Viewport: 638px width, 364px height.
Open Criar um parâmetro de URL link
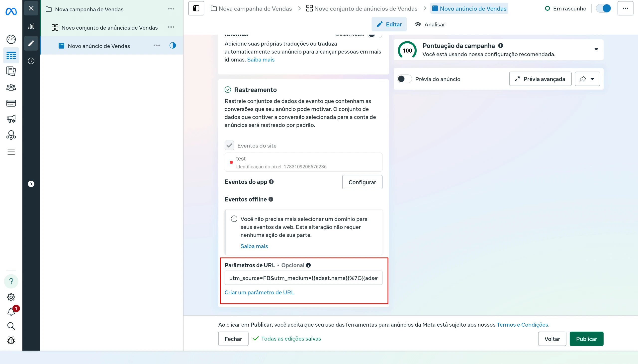[259, 292]
